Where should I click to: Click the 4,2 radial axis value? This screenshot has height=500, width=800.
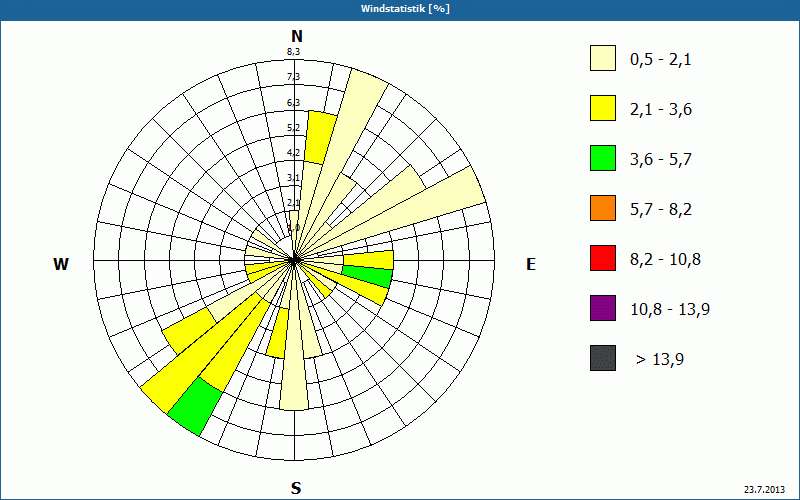pos(293,153)
